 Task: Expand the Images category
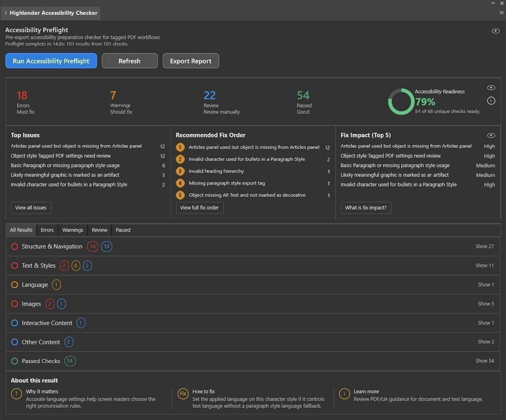pyautogui.click(x=253, y=304)
